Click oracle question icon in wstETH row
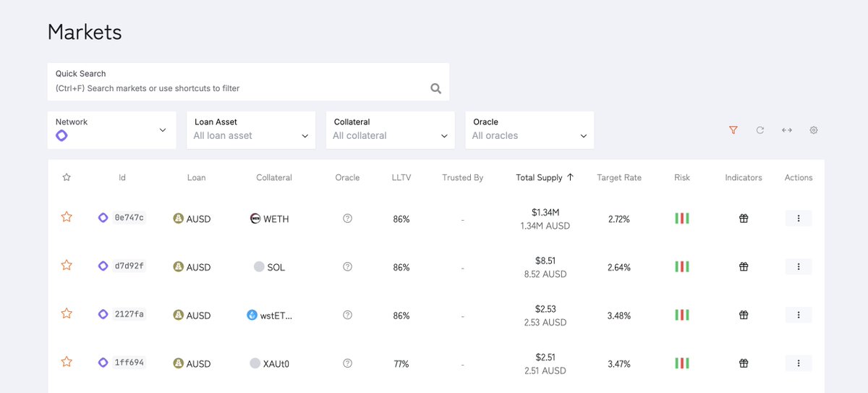Screen dimensions: 868x393 347,315
